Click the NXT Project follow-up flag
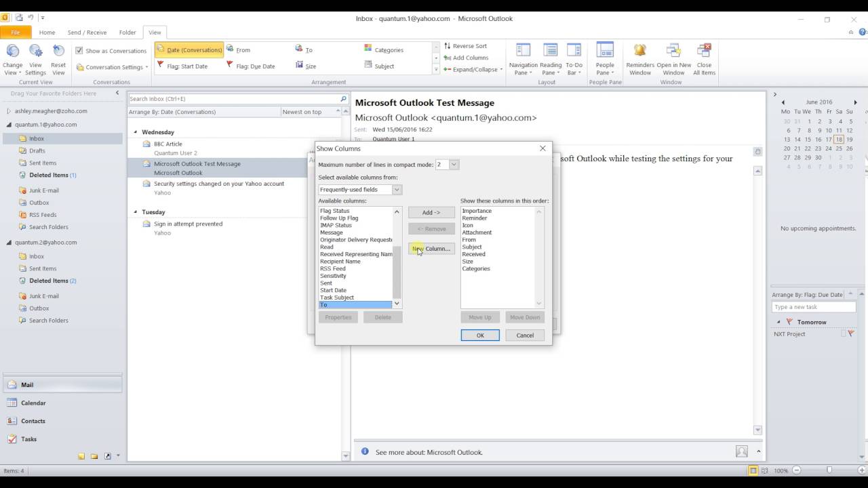The height and width of the screenshot is (488, 868). pyautogui.click(x=851, y=333)
